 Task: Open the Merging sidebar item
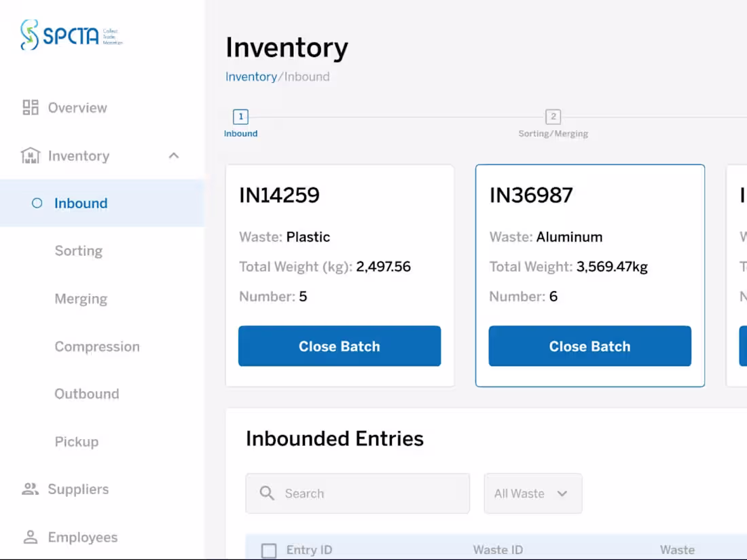(x=81, y=299)
